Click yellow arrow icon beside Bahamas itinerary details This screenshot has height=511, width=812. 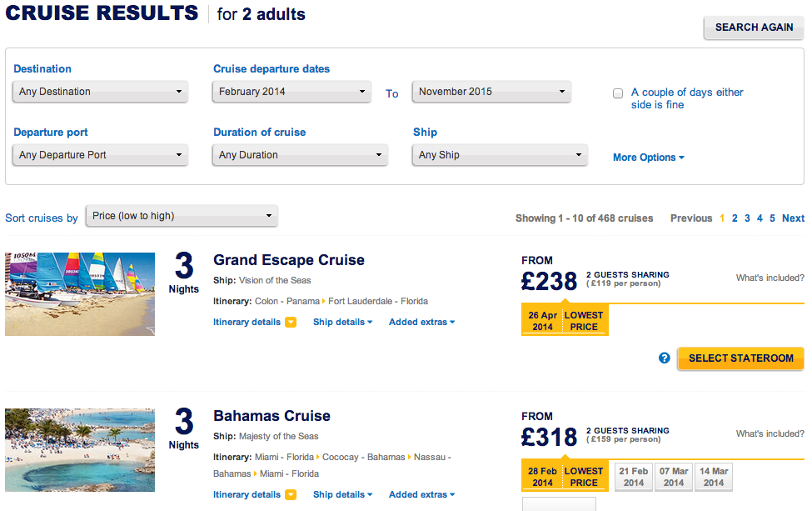[291, 495]
